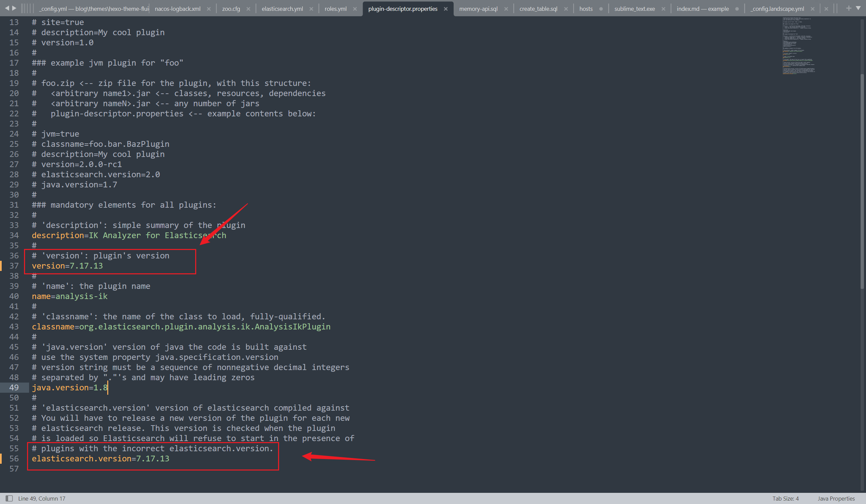Open the _config.yml hexo-theme-fluid tab

click(93, 8)
